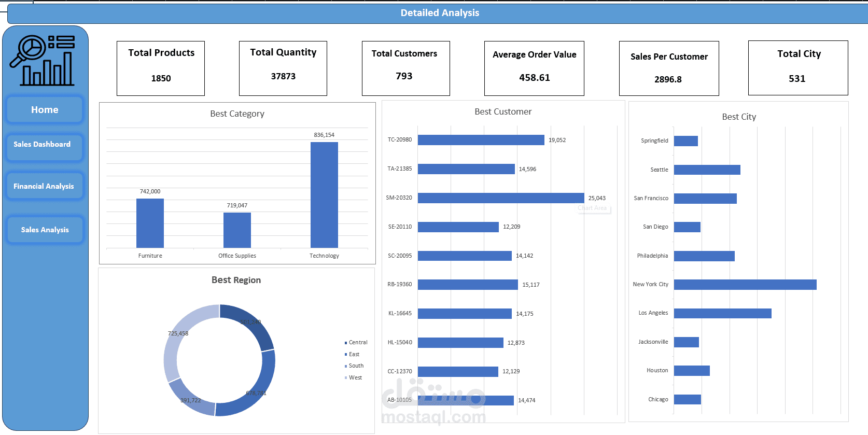Click the Best Customer chart title
The width and height of the screenshot is (868, 435).
click(x=503, y=111)
